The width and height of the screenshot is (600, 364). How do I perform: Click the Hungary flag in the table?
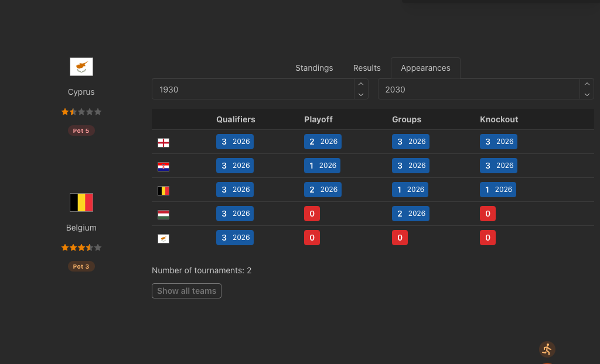tap(163, 215)
